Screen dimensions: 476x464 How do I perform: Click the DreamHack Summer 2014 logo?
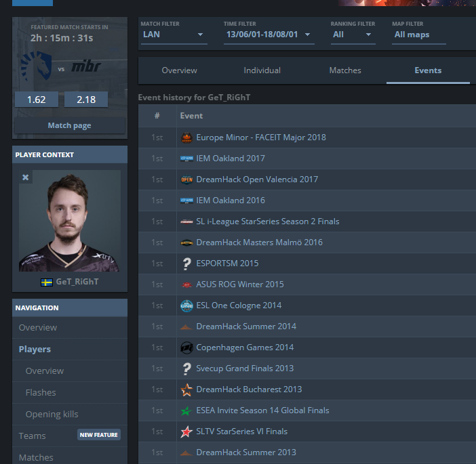(186, 327)
